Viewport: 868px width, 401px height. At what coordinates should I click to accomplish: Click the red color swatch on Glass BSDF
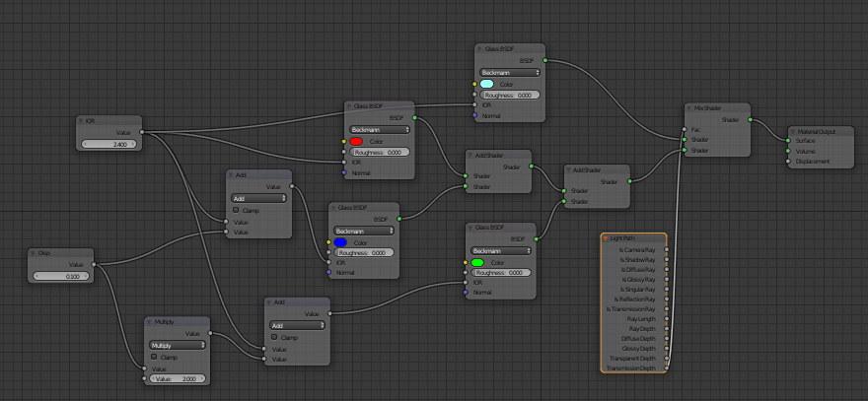point(357,141)
